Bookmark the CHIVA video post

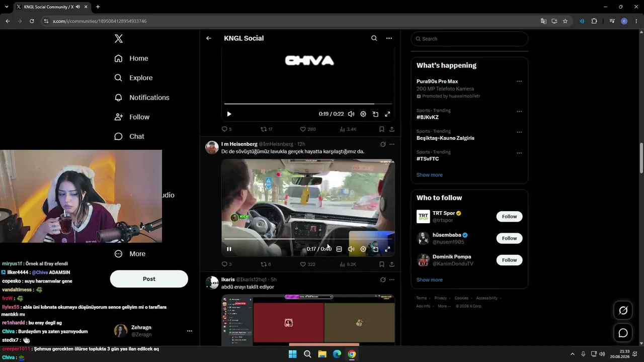(382, 129)
